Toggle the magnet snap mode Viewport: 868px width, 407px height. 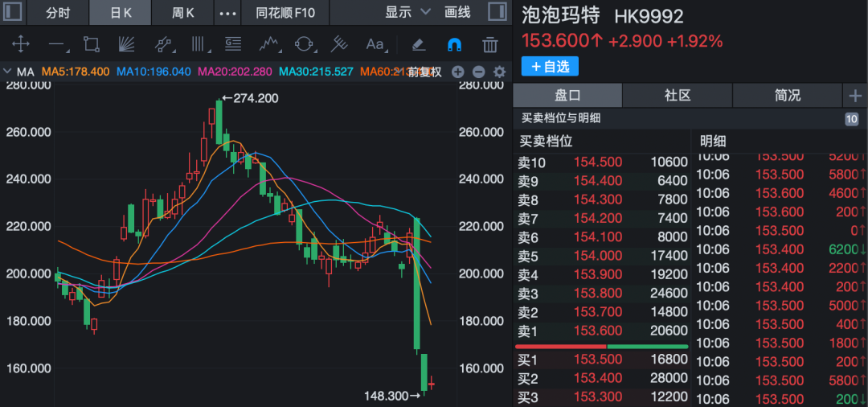point(454,44)
